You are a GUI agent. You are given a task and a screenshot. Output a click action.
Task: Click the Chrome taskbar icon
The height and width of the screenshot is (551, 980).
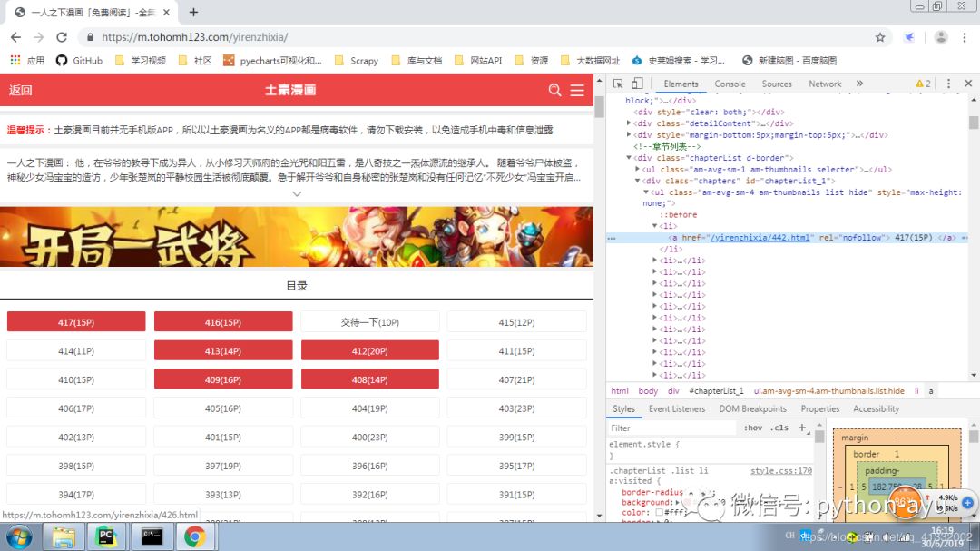[194, 537]
